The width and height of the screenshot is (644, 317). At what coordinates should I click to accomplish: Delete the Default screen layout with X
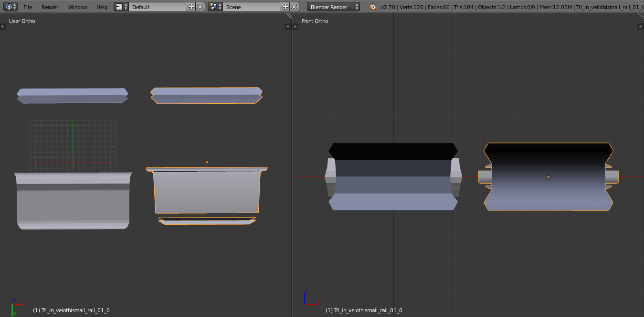coord(200,7)
